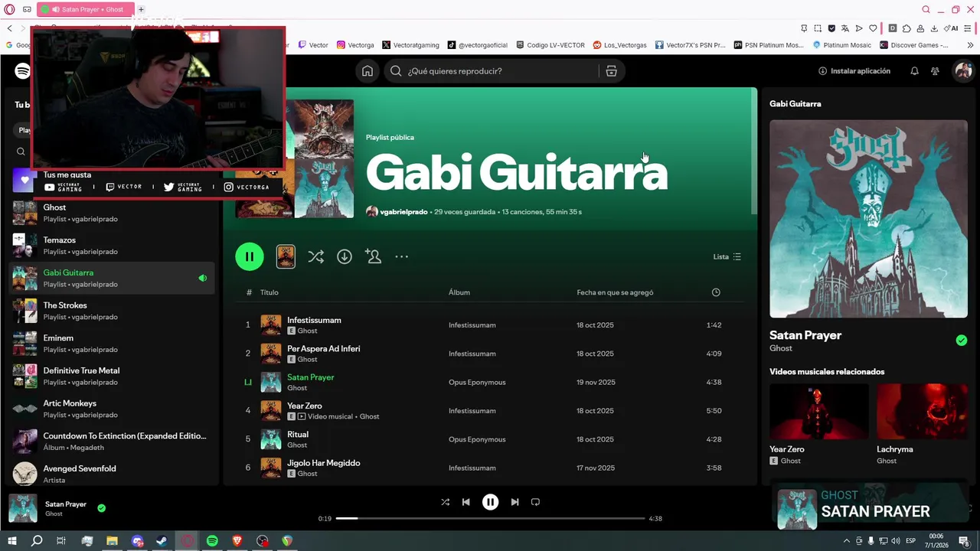980x551 pixels.
Task: Open the Countdown To Extinction album
Action: (112, 441)
